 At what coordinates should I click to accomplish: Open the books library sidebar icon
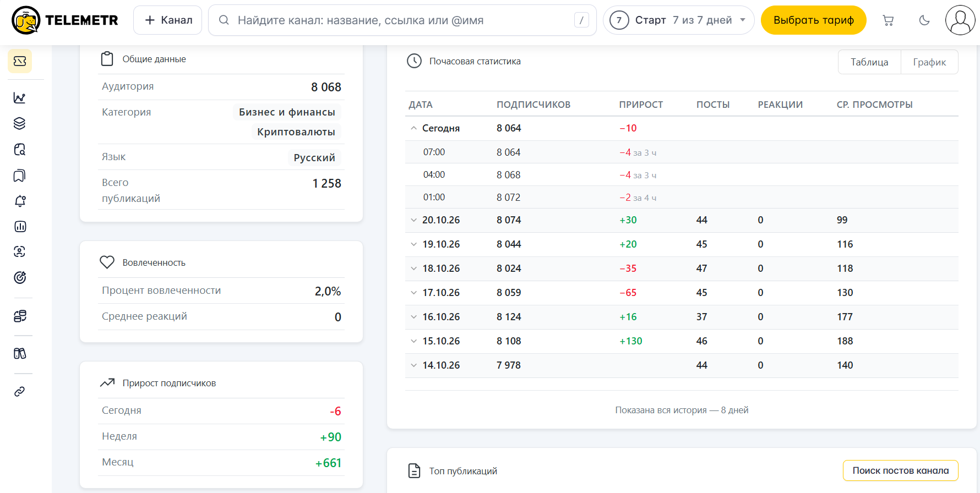20,354
